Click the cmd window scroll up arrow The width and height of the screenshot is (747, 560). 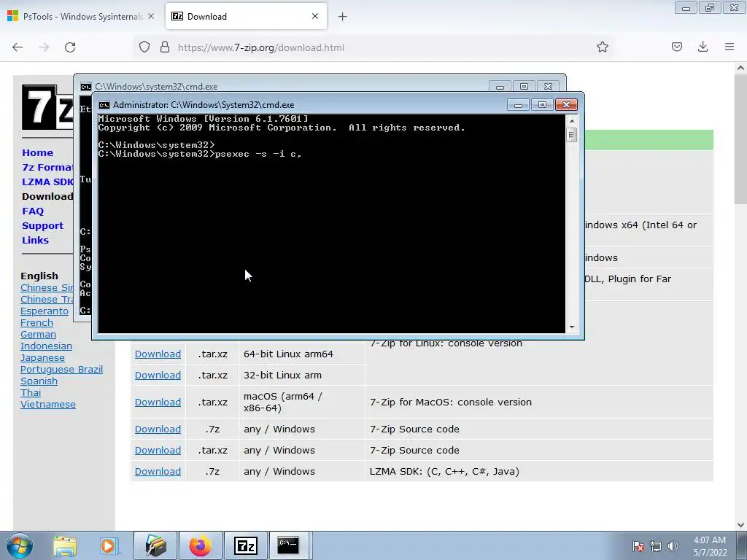click(x=572, y=120)
